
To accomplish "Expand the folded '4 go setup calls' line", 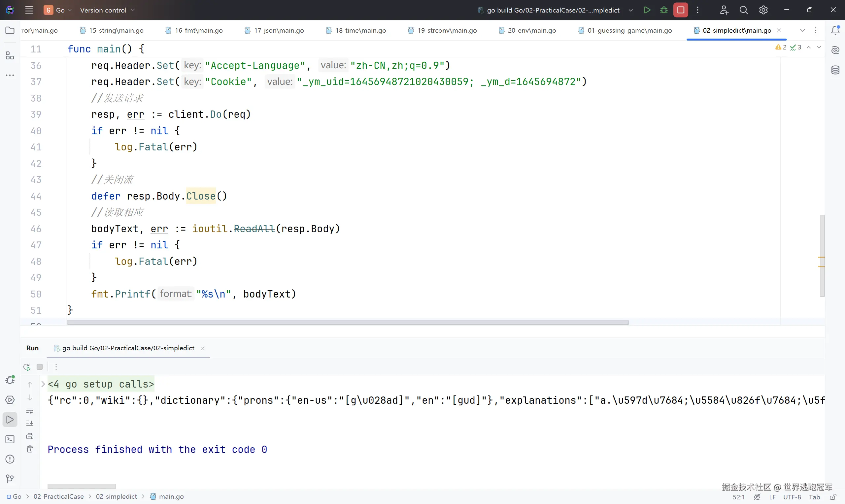I will tap(43, 384).
